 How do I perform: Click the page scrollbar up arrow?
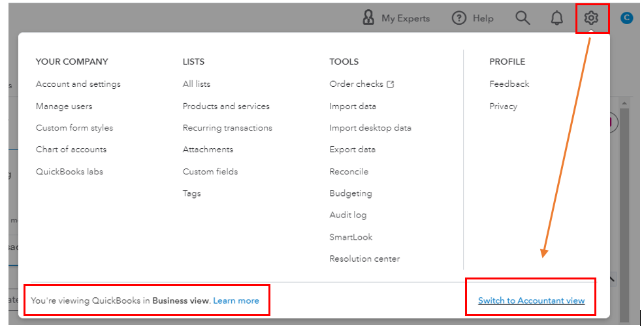(x=624, y=103)
